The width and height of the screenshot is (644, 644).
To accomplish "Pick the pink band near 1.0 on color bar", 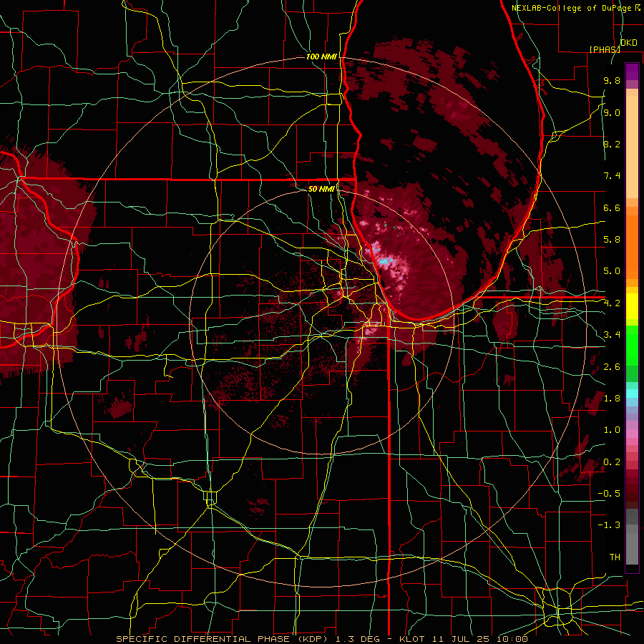I will click(632, 434).
